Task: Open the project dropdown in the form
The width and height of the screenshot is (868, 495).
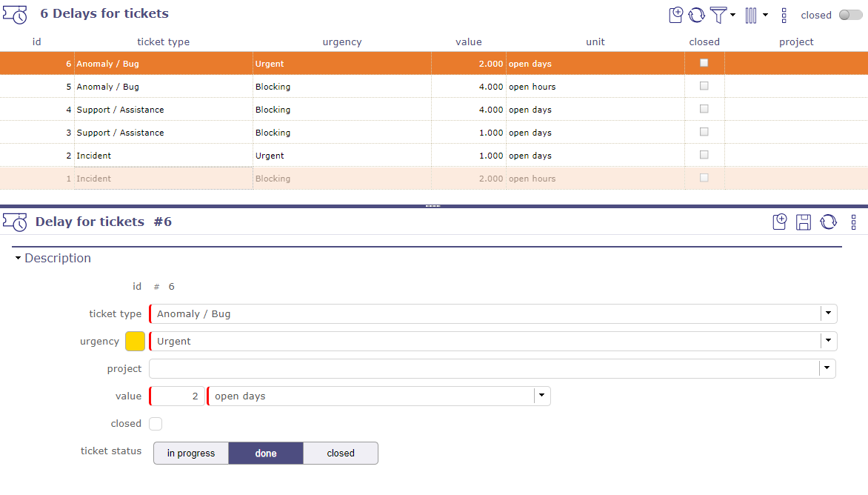Action: coord(827,368)
